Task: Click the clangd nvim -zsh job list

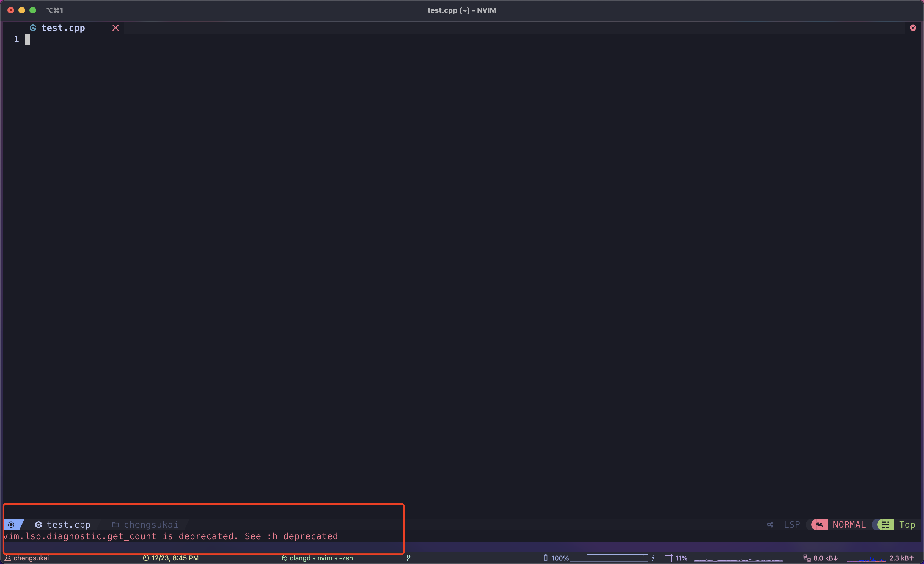Action: coord(321,558)
